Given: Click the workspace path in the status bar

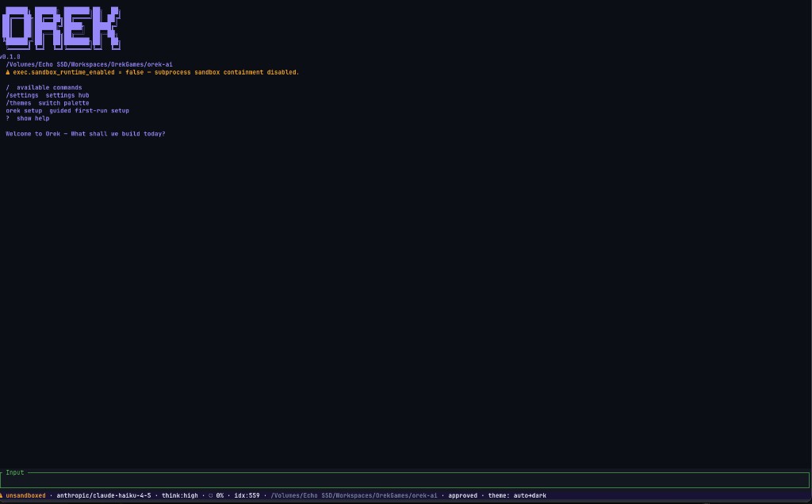Looking at the screenshot, I should pyautogui.click(x=354, y=496).
